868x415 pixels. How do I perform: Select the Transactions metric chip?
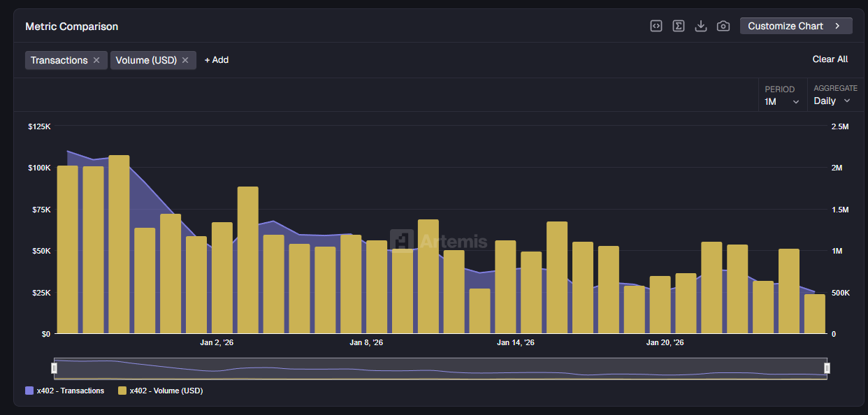(x=66, y=60)
